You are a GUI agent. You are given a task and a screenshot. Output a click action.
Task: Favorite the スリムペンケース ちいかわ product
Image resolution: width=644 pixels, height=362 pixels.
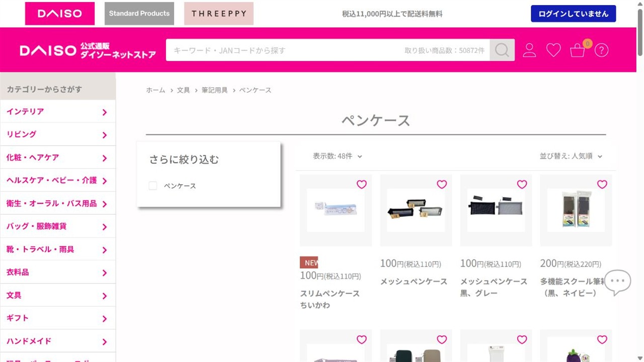[362, 185]
